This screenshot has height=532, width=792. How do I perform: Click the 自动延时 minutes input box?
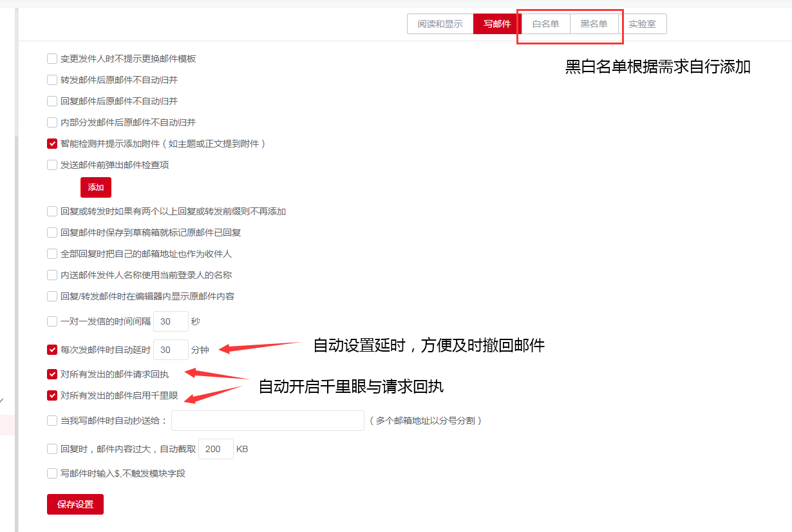pyautogui.click(x=171, y=350)
